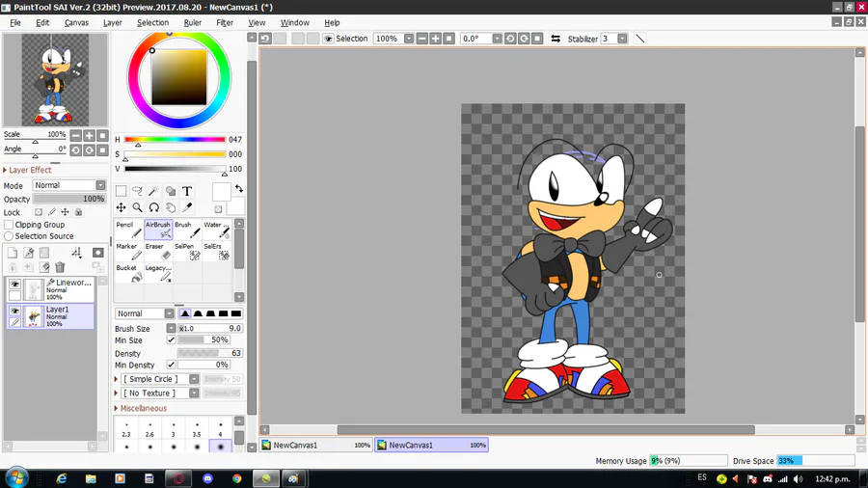Click the foreground color swatch
Screen dimensions: 868x488
pyautogui.click(x=222, y=192)
